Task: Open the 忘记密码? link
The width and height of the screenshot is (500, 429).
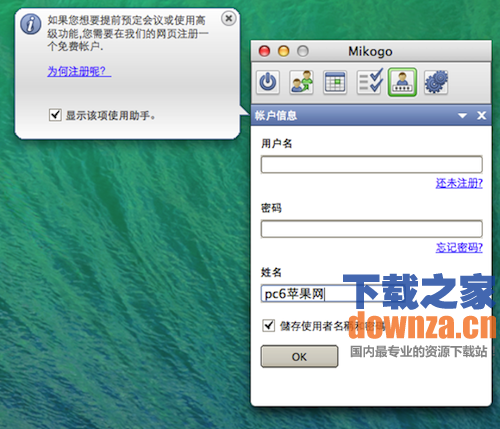Action: tap(459, 247)
